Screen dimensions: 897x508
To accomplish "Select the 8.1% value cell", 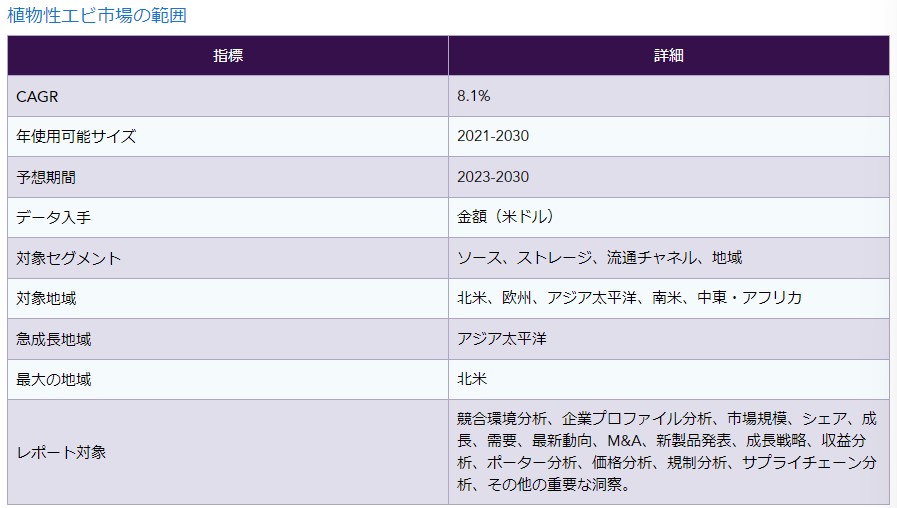I will [669, 96].
